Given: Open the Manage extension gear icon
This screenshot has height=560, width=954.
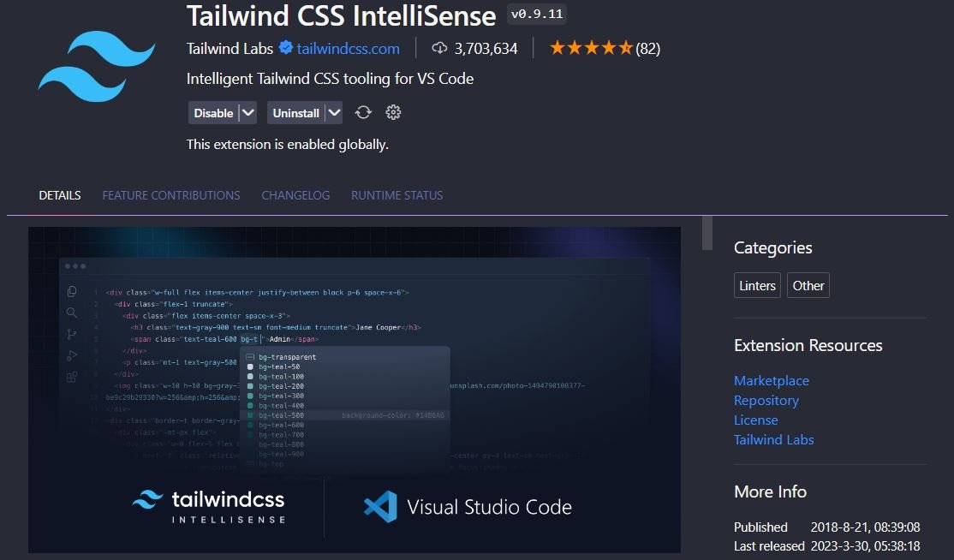Looking at the screenshot, I should tap(393, 112).
